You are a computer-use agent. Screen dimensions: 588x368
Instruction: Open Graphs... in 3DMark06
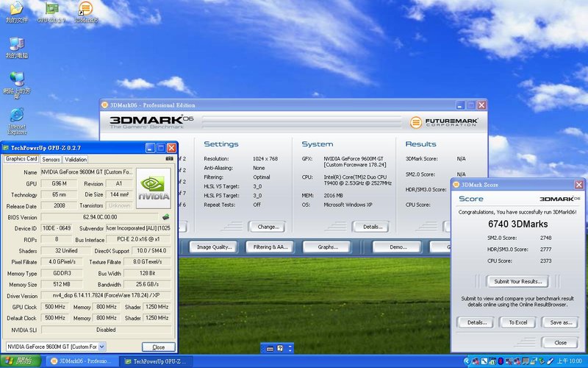click(327, 247)
